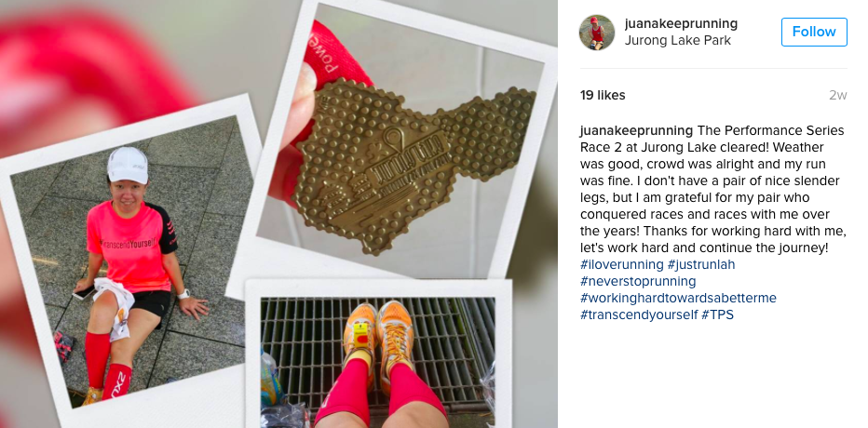Viewport: 868px width, 428px height.
Task: Click the juanakeeprunning profile avatar
Action: coord(597,32)
